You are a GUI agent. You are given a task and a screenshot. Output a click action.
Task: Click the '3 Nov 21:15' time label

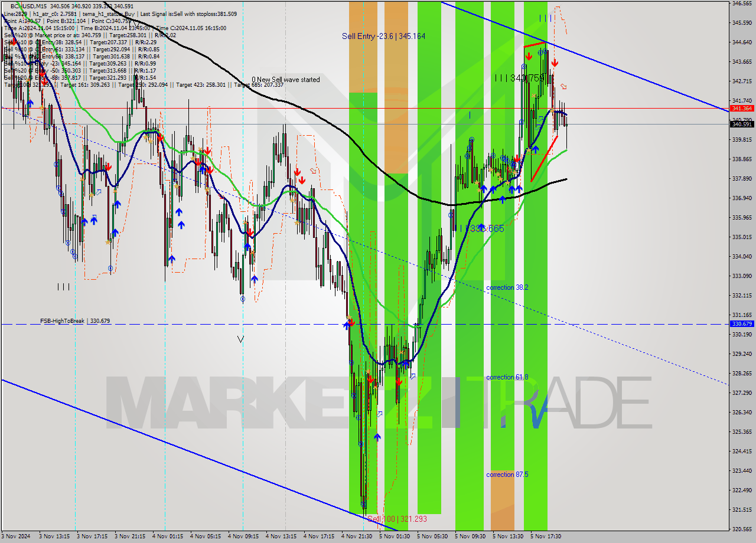[130, 537]
